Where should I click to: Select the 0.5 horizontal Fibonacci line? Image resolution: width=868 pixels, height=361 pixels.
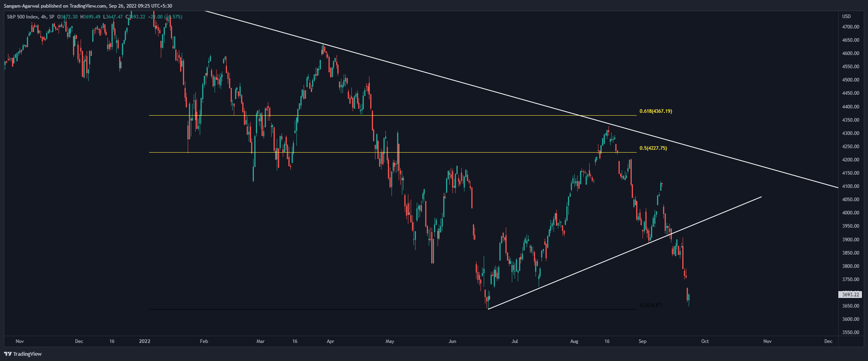click(393, 153)
